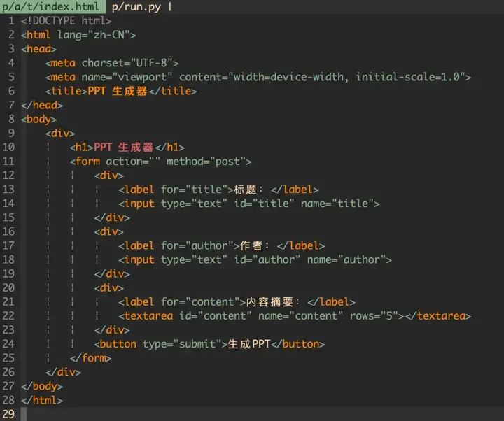Click the closing </body> tag
This screenshot has height=421, width=504.
pos(42,386)
